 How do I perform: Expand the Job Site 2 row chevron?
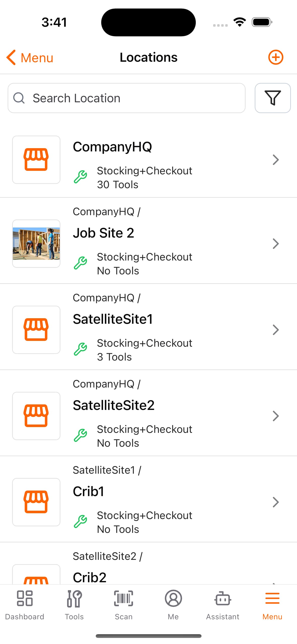click(276, 244)
